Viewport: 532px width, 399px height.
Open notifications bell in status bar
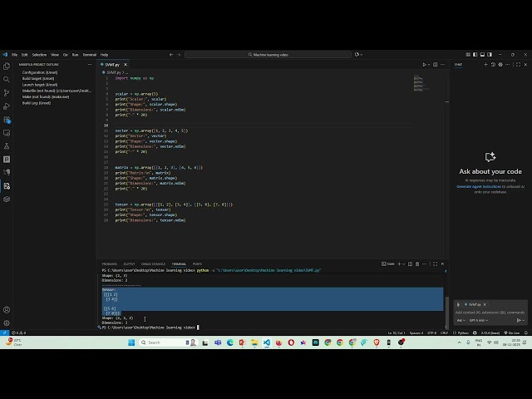(526, 332)
